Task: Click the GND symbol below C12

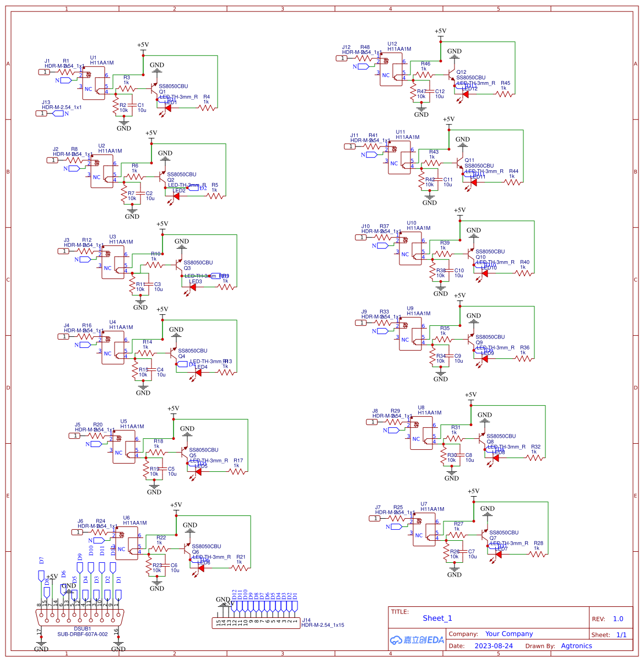Action: 421,110
